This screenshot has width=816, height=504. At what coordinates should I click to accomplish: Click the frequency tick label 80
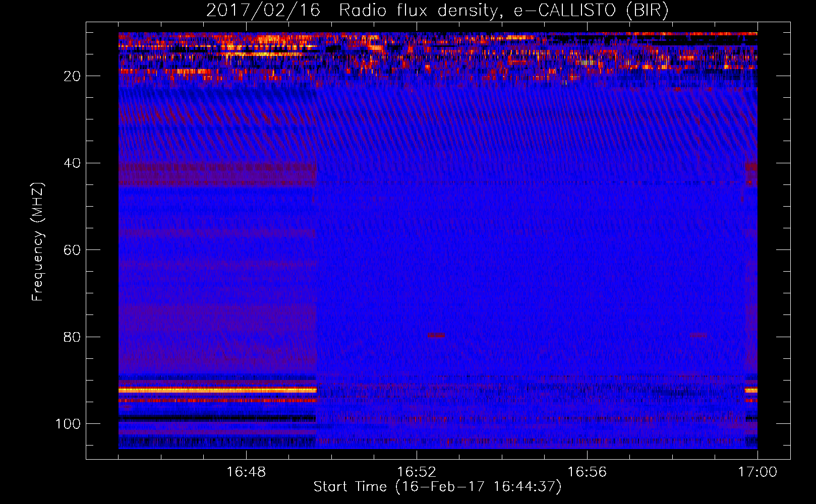coord(72,337)
